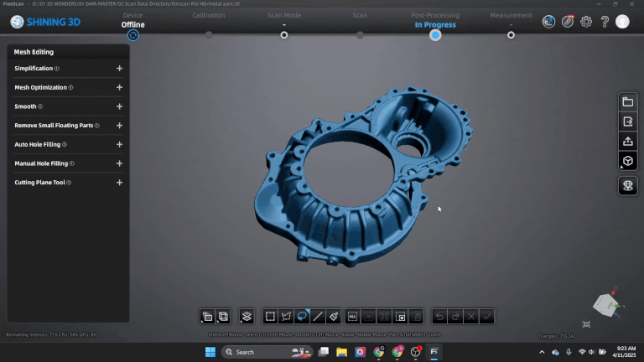Toggle the invert selection icon
Image resolution: width=644 pixels, height=362 pixels.
coord(401,317)
